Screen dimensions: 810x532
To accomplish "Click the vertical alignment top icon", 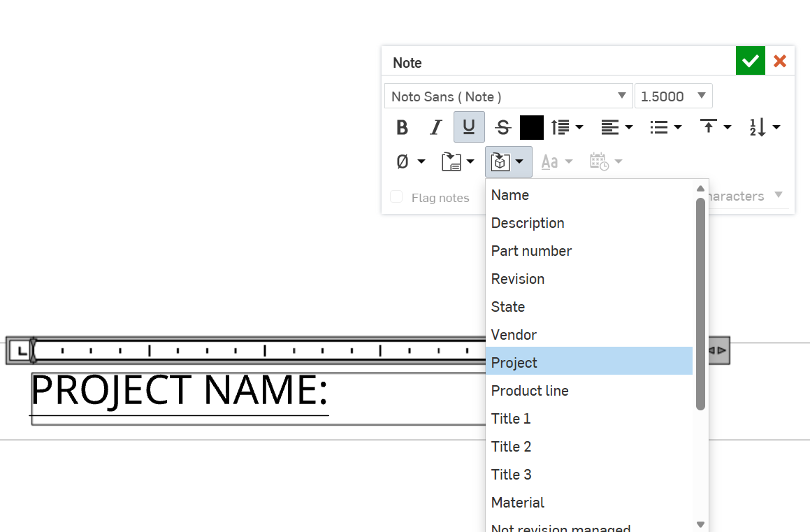I will (708, 126).
